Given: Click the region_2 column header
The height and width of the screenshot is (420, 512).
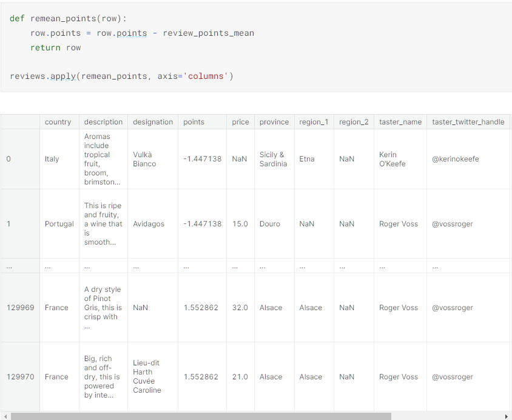Looking at the screenshot, I should (x=354, y=122).
